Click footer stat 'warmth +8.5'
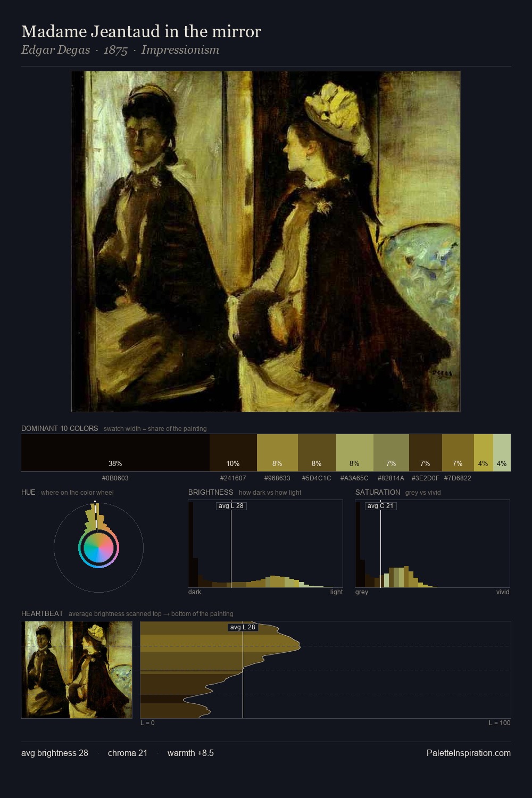The height and width of the screenshot is (798, 532). [190, 753]
